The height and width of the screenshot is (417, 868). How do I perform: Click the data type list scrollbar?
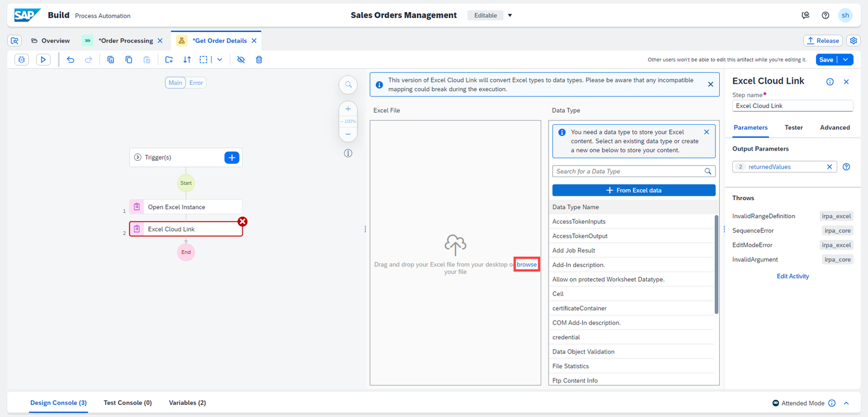point(716,264)
